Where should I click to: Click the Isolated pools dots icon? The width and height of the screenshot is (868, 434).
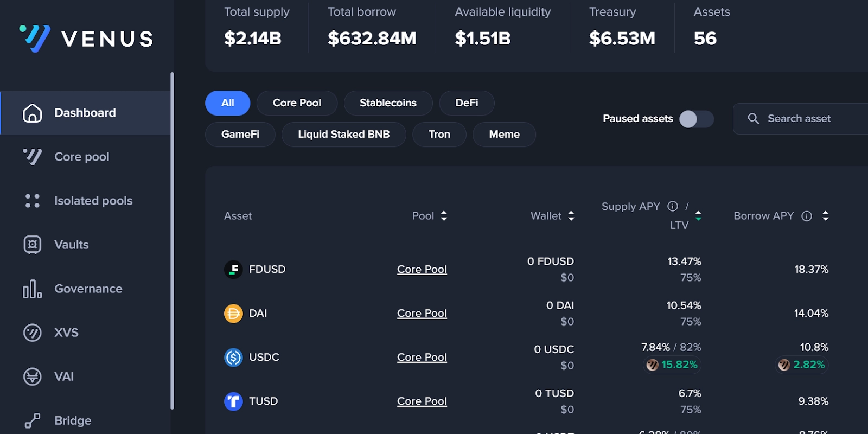point(33,201)
